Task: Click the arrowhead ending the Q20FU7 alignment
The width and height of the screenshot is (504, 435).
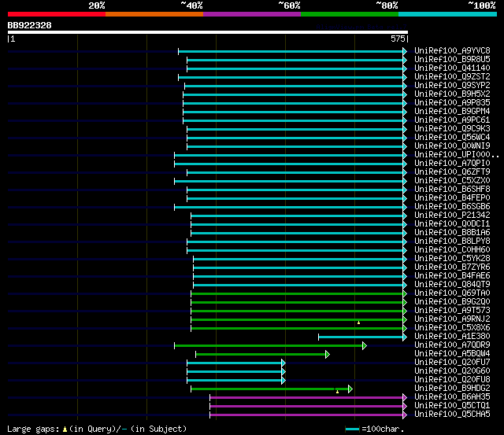Action: [x=283, y=363]
